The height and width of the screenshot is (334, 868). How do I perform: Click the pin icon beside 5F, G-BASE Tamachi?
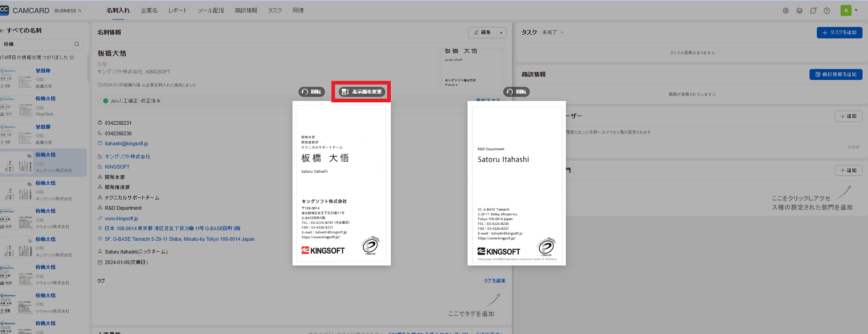(x=100, y=239)
